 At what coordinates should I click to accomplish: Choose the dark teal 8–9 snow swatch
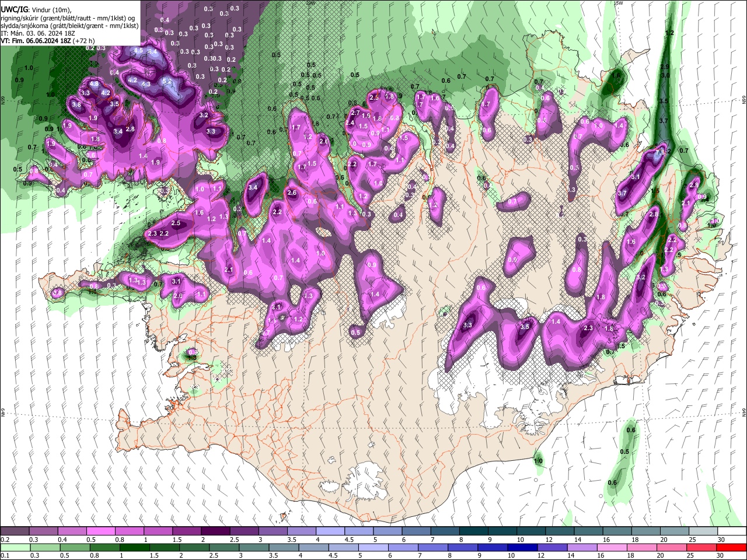point(473,531)
